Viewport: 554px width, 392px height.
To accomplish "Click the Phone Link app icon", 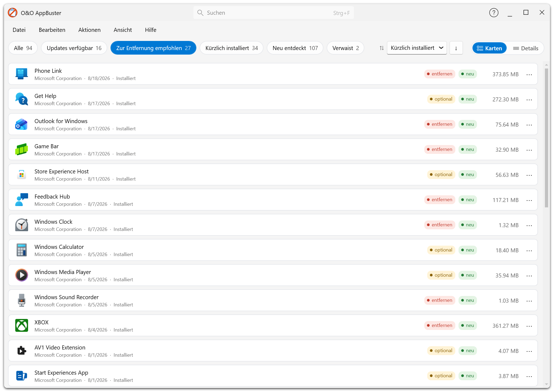I will 22,74.
